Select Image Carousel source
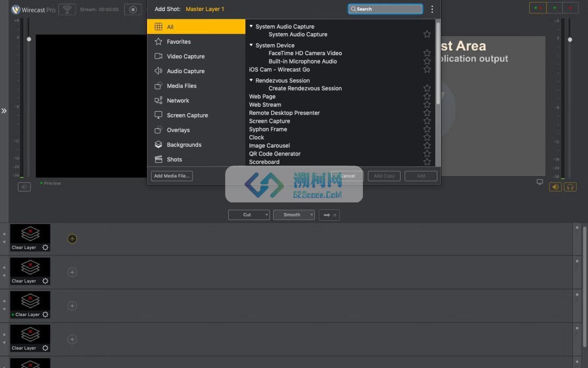The image size is (588, 368). 269,145
